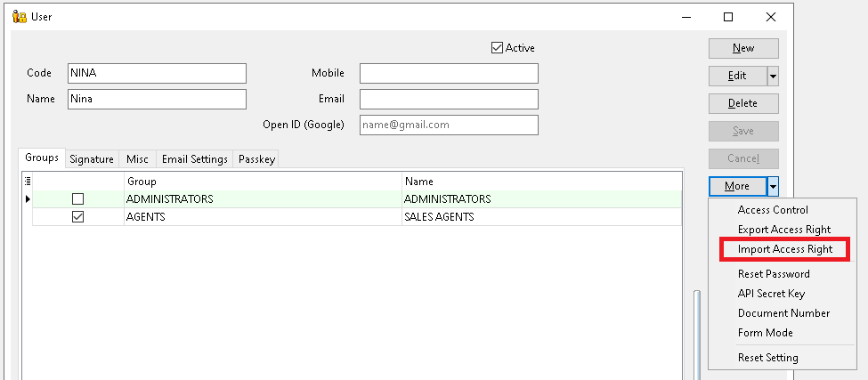Switch to the Signature tab
This screenshot has height=380, width=868.
click(92, 159)
